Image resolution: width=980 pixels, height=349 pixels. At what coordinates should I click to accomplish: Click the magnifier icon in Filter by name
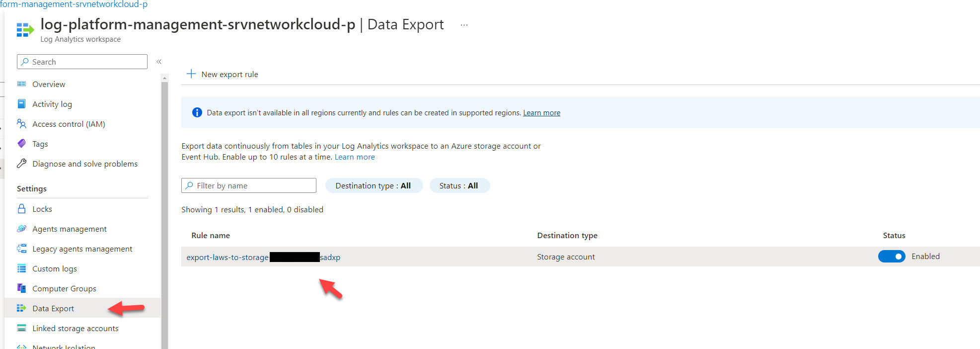click(189, 185)
